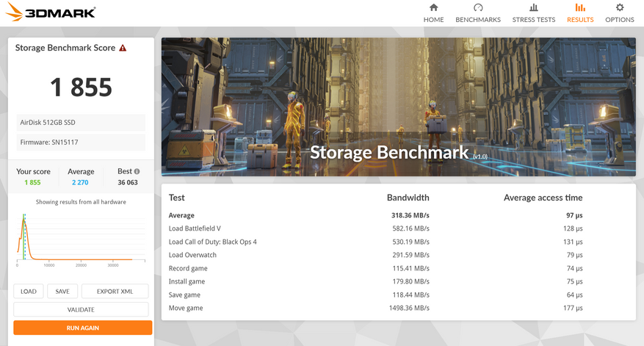Go to the STRESS TESTS tab label

click(534, 20)
